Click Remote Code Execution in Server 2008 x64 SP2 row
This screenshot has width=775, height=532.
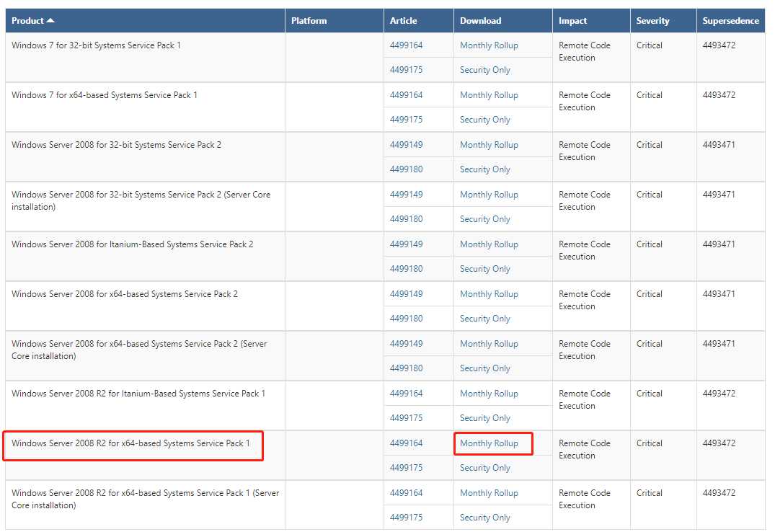point(584,300)
